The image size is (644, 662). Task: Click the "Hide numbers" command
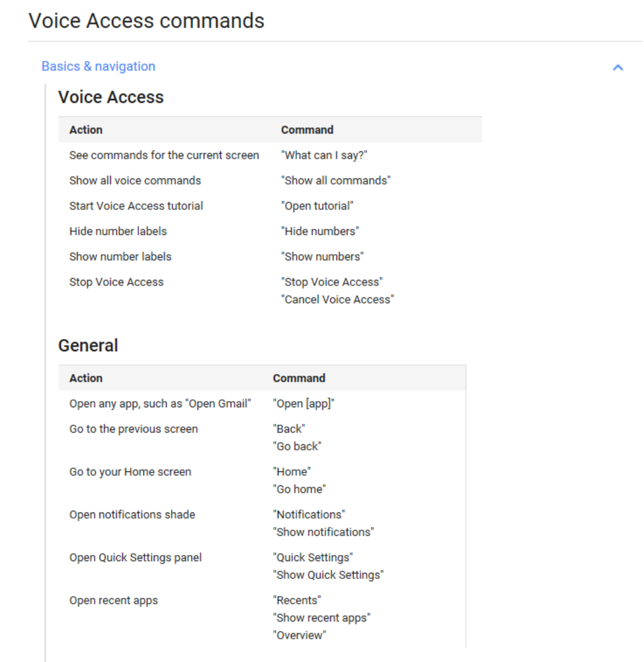coord(320,231)
